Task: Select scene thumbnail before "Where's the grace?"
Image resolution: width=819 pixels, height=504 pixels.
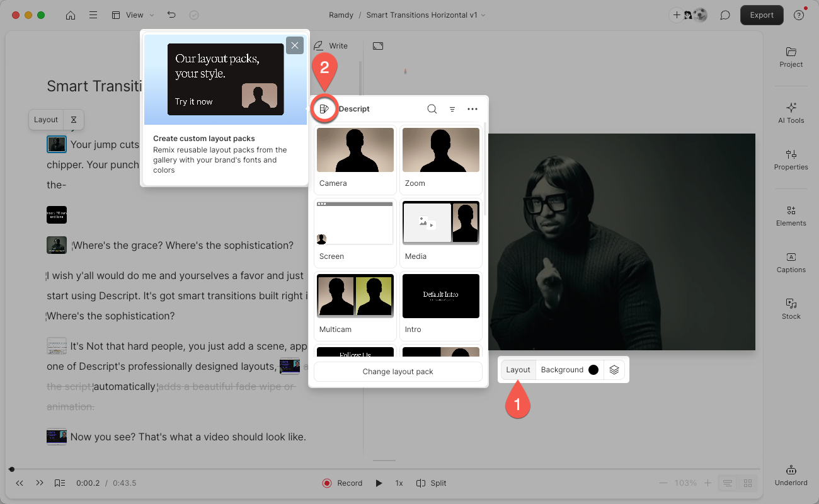Action: pyautogui.click(x=57, y=245)
